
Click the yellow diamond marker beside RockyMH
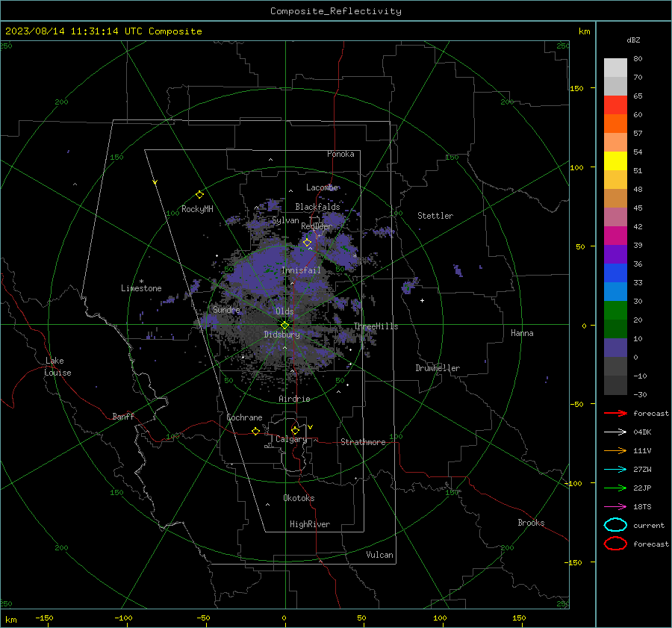click(x=199, y=195)
